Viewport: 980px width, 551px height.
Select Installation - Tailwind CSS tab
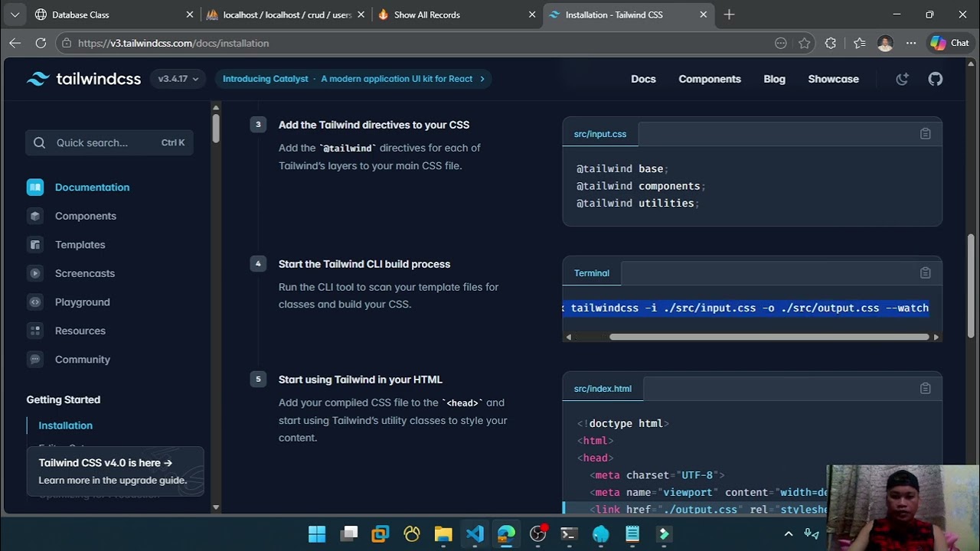[x=628, y=15]
